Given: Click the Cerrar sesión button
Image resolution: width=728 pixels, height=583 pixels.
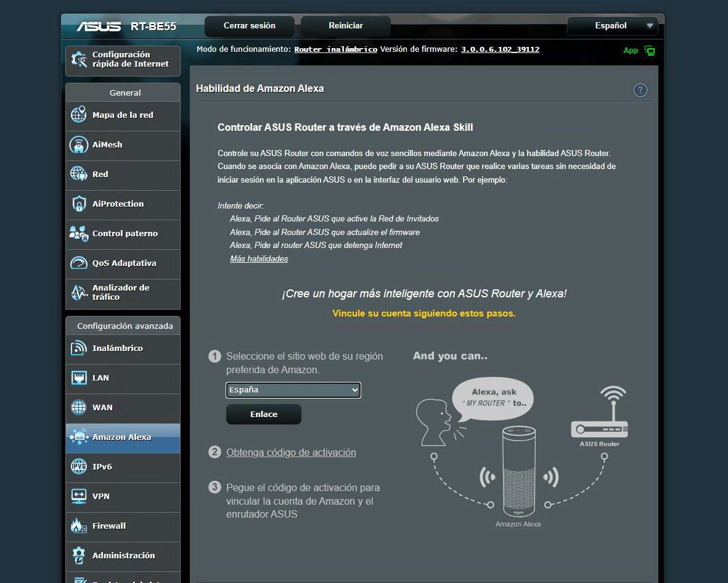Looking at the screenshot, I should tap(250, 26).
